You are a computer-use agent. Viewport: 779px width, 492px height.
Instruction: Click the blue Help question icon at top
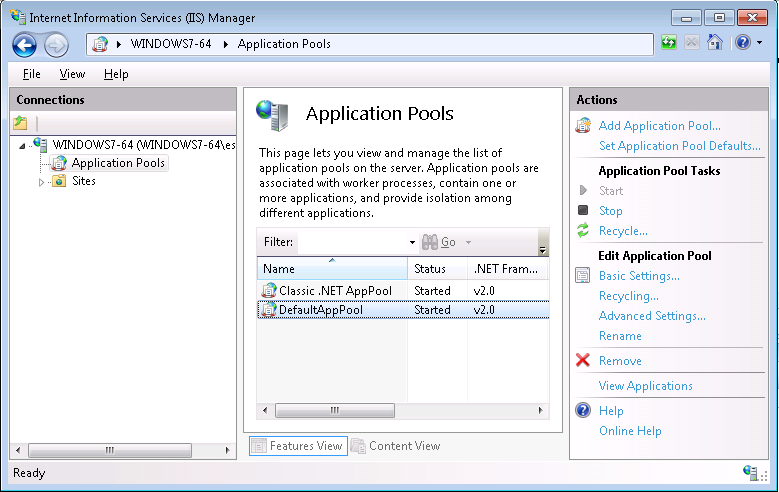click(x=743, y=42)
